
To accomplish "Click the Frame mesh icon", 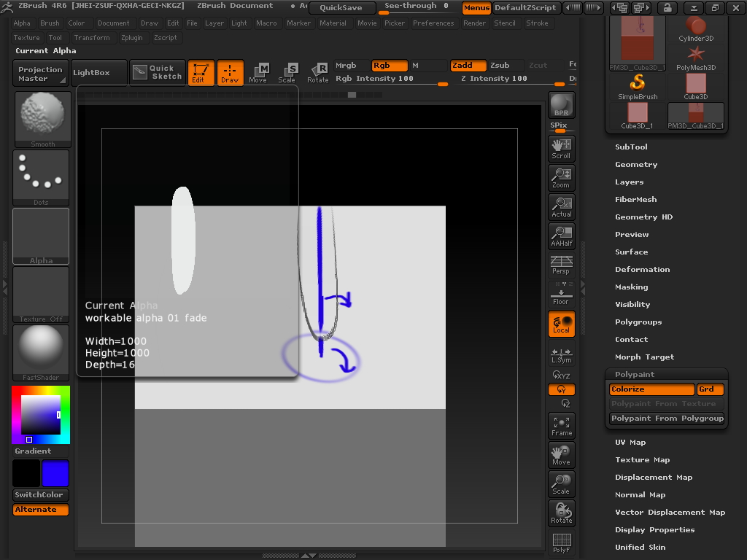I will click(x=561, y=425).
